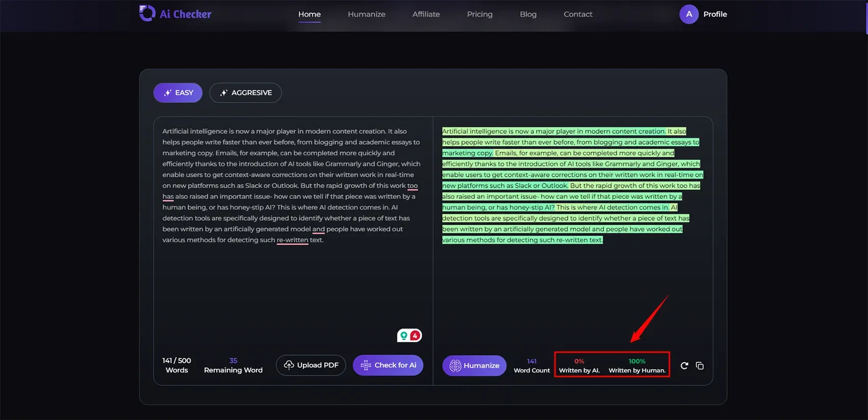Click the red 4 errors badge

tap(416, 336)
